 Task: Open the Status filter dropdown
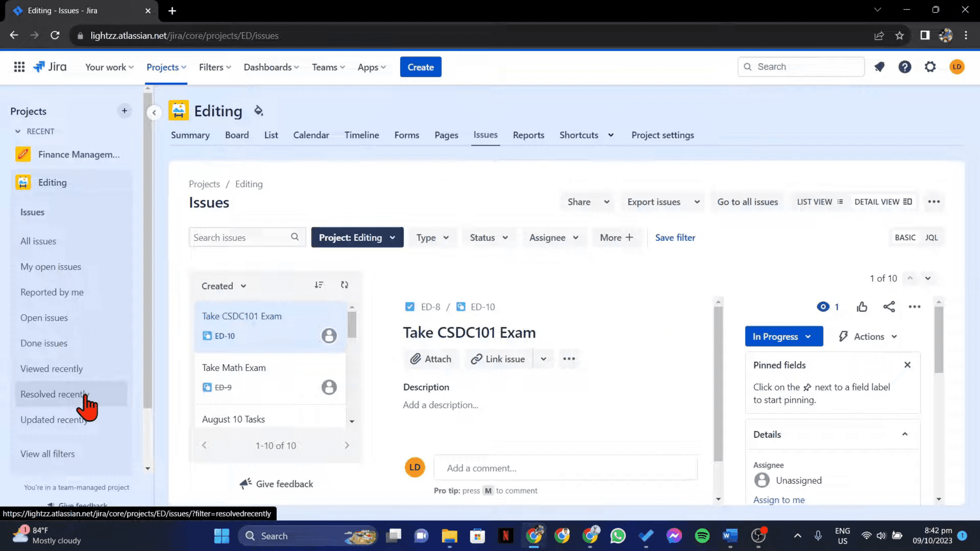488,237
